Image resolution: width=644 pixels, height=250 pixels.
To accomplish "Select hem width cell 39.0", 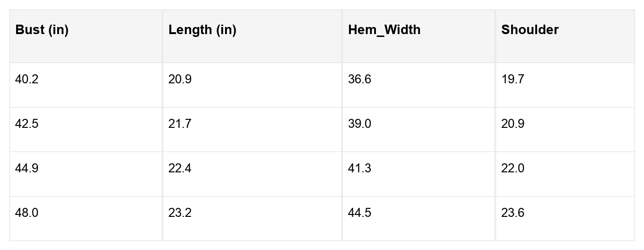I will pyautogui.click(x=359, y=124).
